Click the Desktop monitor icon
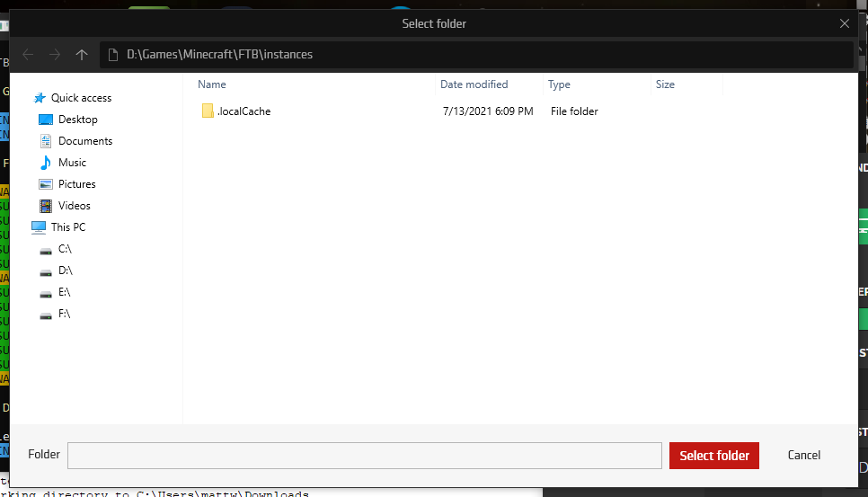Screen dimensions: 868x497 tap(46, 120)
